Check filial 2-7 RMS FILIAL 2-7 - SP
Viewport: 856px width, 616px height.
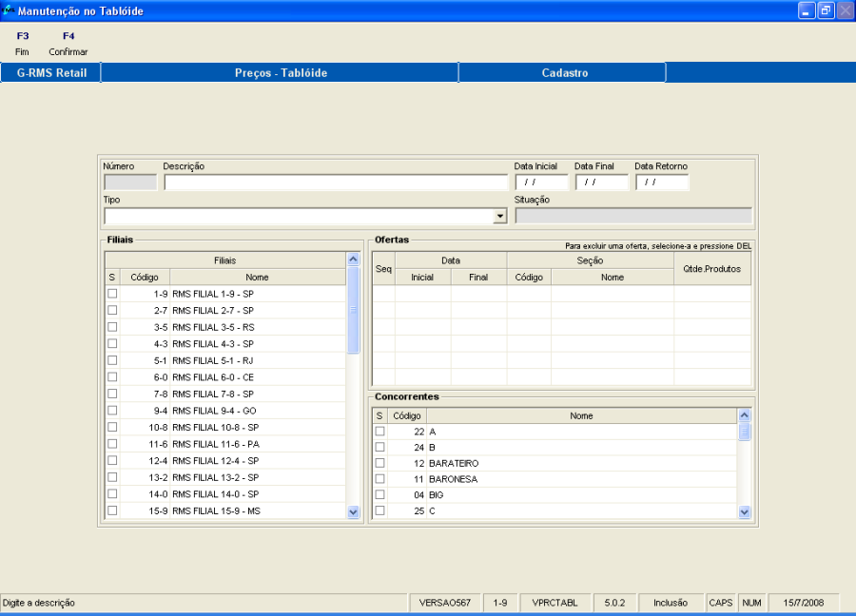click(x=112, y=310)
